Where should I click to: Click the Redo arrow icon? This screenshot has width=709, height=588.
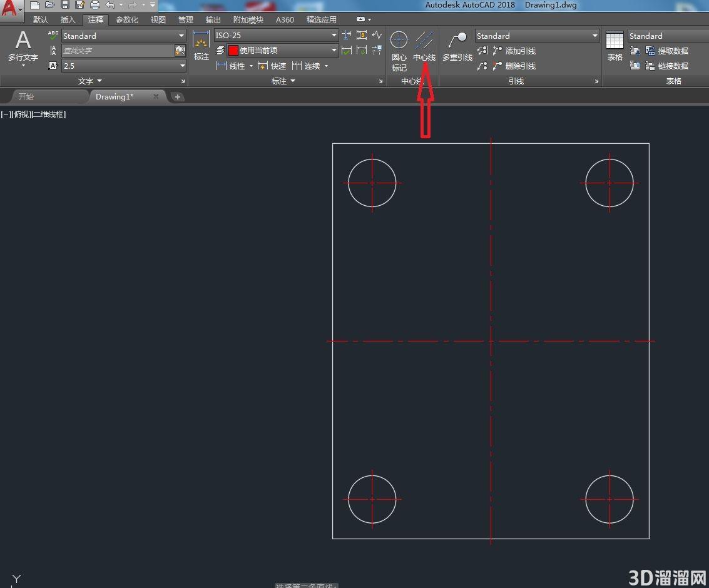pyautogui.click(x=133, y=6)
